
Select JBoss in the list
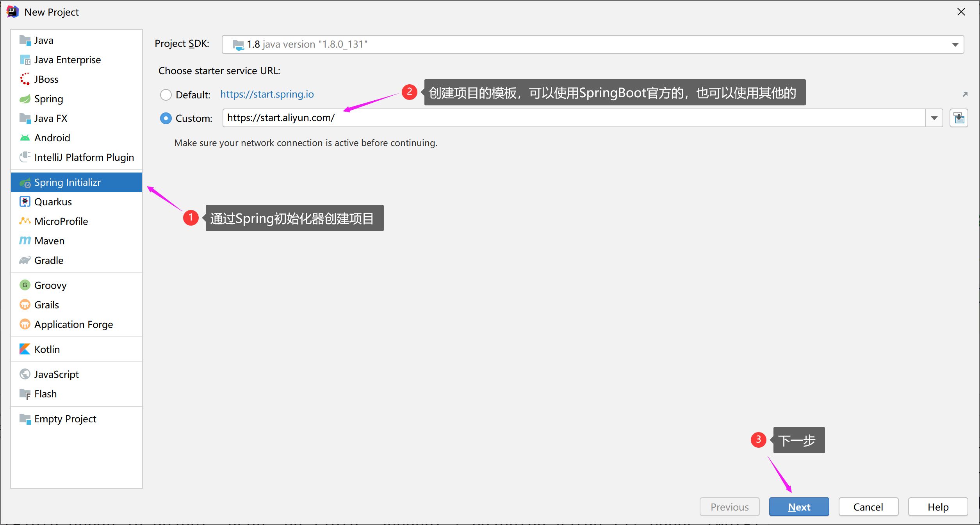coord(77,79)
